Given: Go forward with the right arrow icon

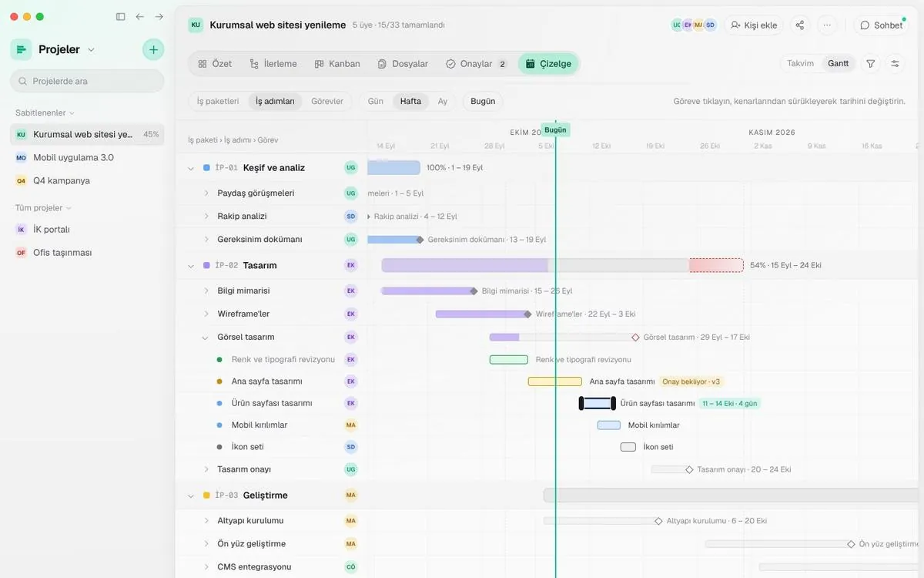Looking at the screenshot, I should [159, 16].
